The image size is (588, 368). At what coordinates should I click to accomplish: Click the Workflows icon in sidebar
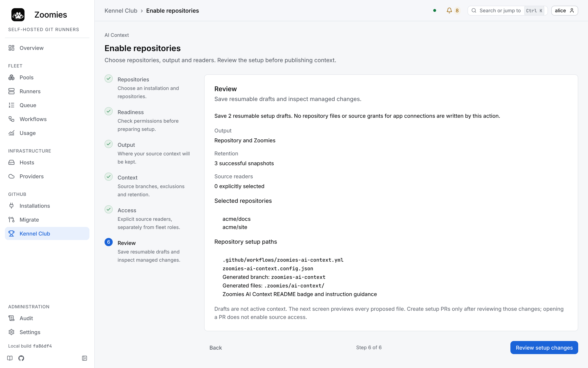11,119
